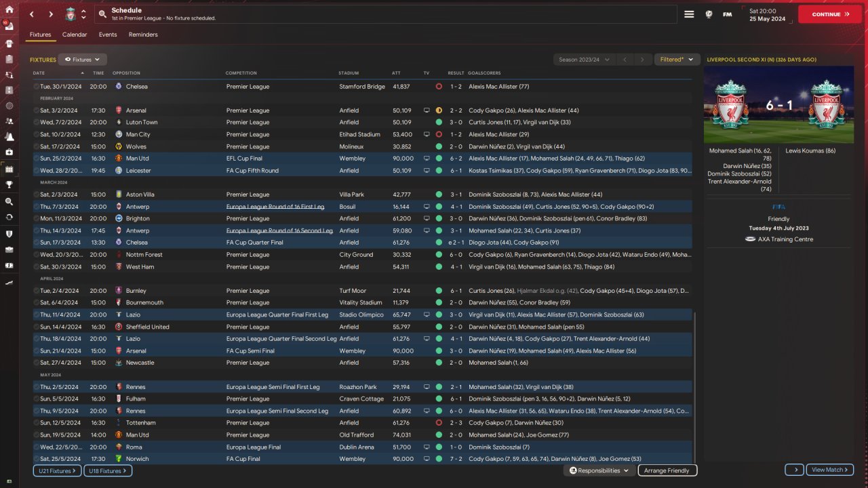Screen dimensions: 868x488
Task: Select the circle on the Brighton row
Action: [x=37, y=219]
